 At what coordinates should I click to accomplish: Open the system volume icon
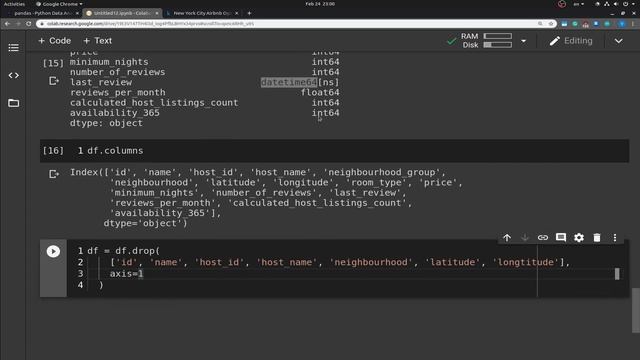click(616, 4)
